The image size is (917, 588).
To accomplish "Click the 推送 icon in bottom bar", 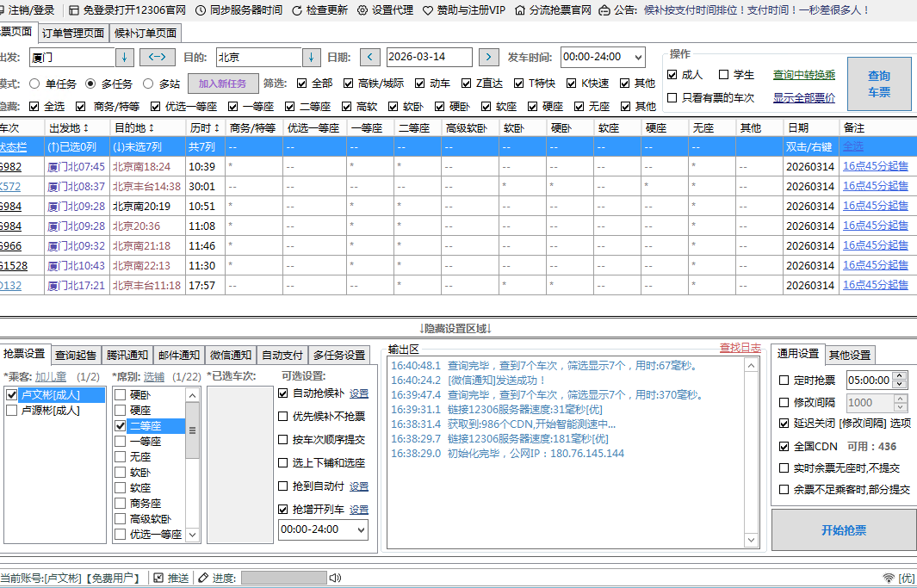I will (x=158, y=577).
